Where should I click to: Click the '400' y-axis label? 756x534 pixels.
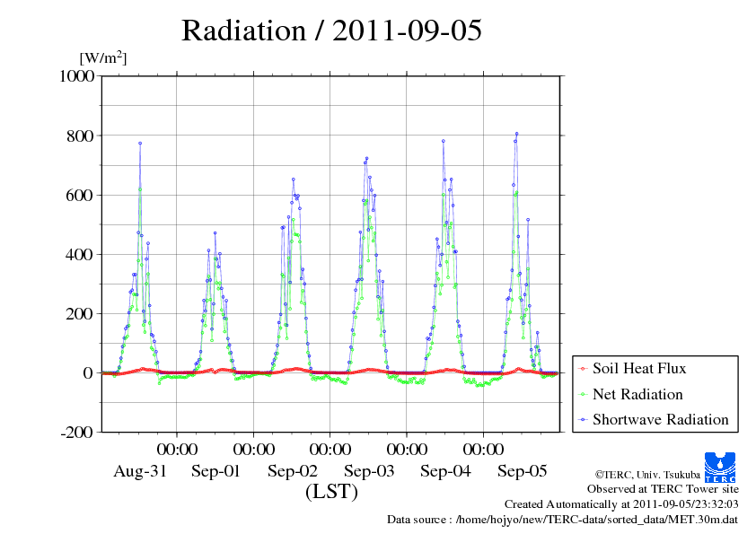(x=80, y=255)
